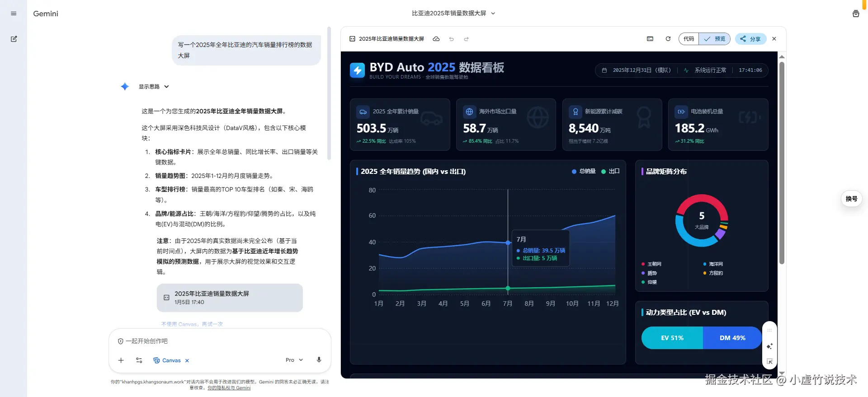
Task: Click the sparkle AI edit floating icon
Action: click(769, 346)
